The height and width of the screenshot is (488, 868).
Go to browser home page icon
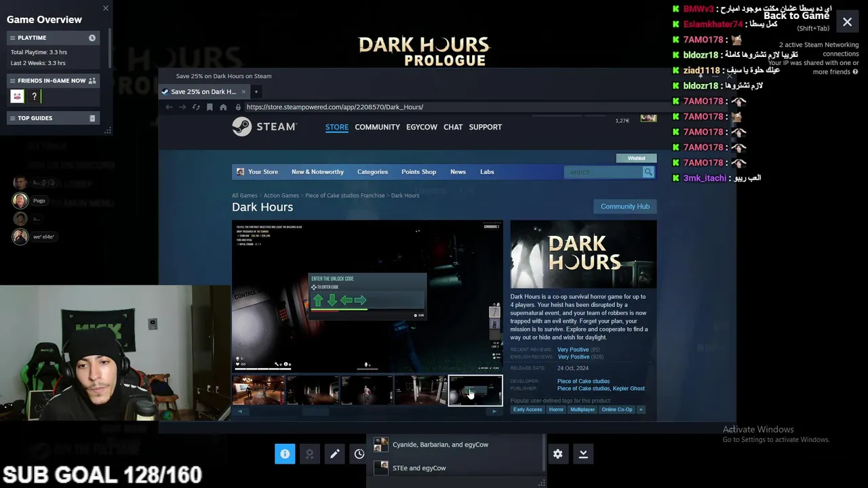pyautogui.click(x=223, y=107)
